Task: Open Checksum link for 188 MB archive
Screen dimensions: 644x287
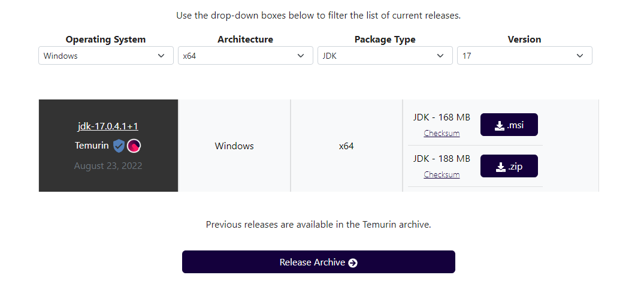Action: pyautogui.click(x=442, y=174)
